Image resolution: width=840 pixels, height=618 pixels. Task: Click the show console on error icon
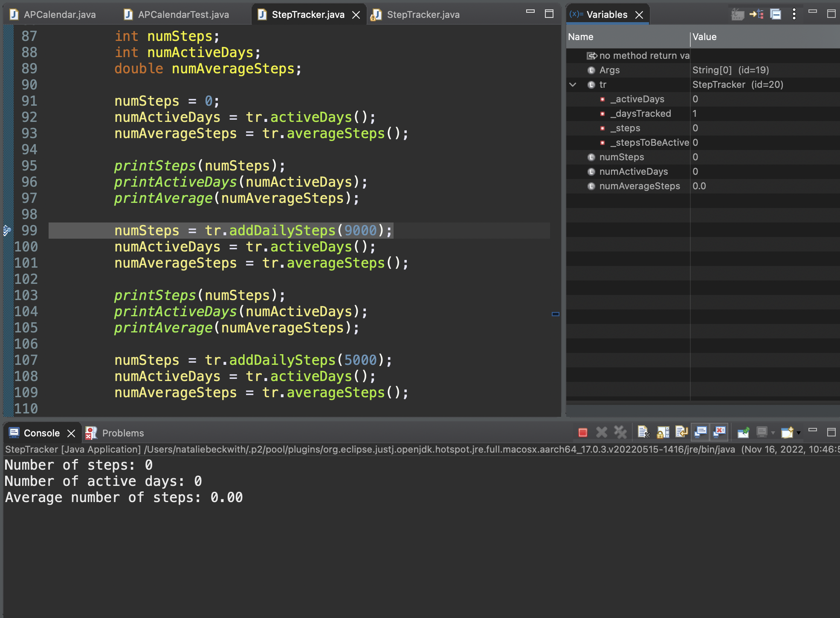coord(720,433)
